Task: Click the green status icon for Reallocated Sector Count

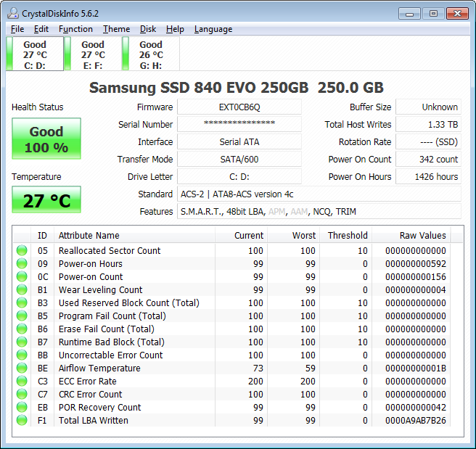Action: tap(22, 250)
